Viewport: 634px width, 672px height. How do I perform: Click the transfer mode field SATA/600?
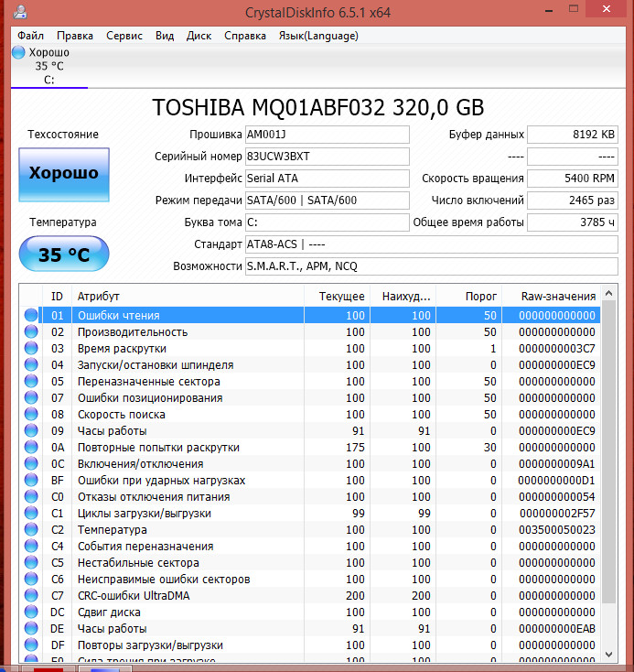pos(328,201)
